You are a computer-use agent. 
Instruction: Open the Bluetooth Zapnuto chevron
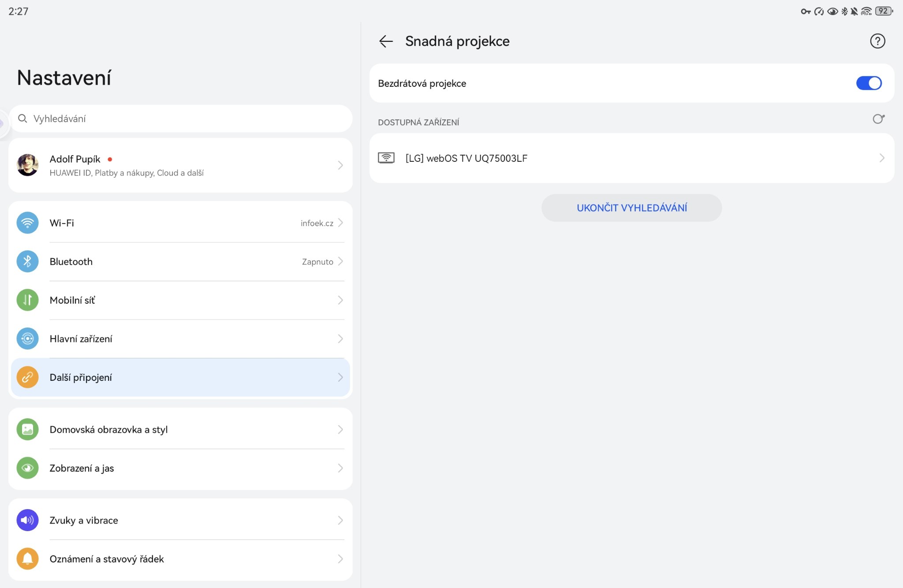(340, 261)
